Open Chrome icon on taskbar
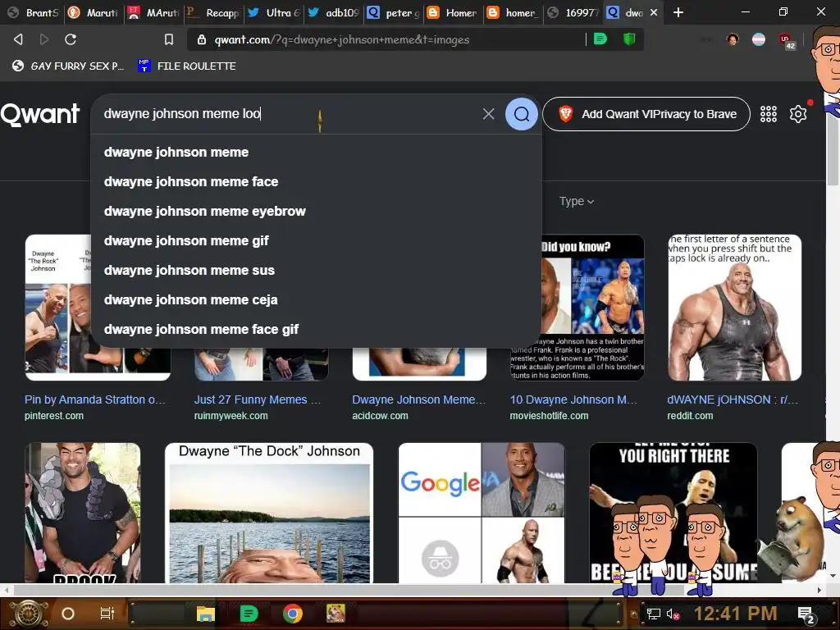Viewport: 840px width, 630px height. point(293,614)
